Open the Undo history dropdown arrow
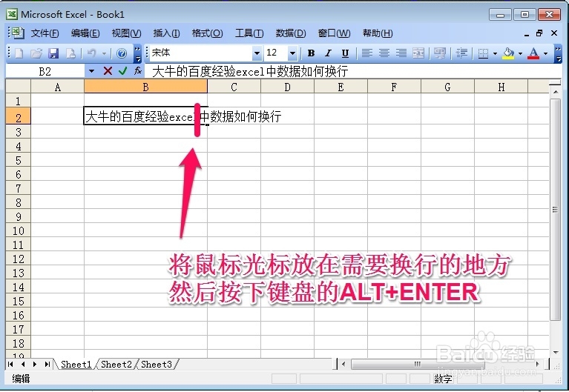Screen dimensions: 569x392 (104, 53)
